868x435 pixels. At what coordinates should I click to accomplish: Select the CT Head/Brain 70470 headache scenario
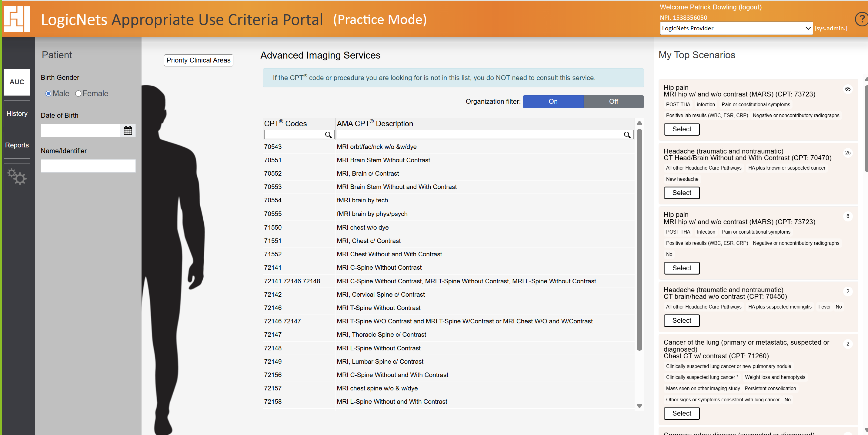point(682,193)
